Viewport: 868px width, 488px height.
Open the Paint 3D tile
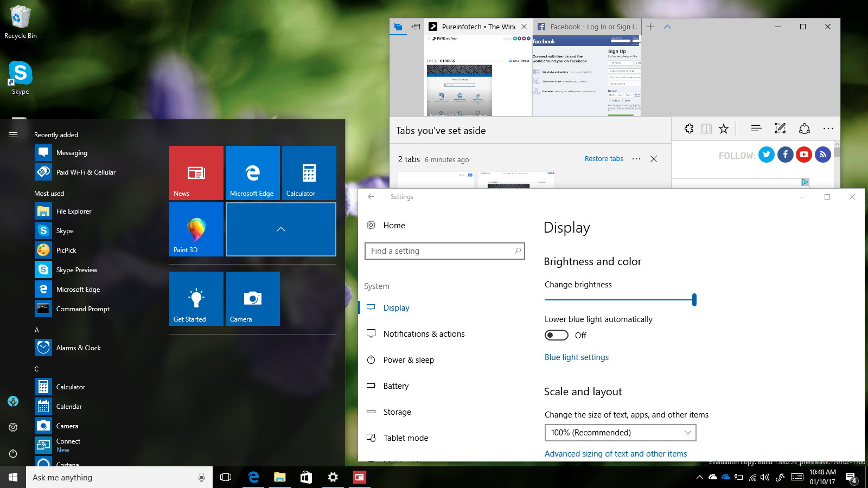(x=196, y=229)
